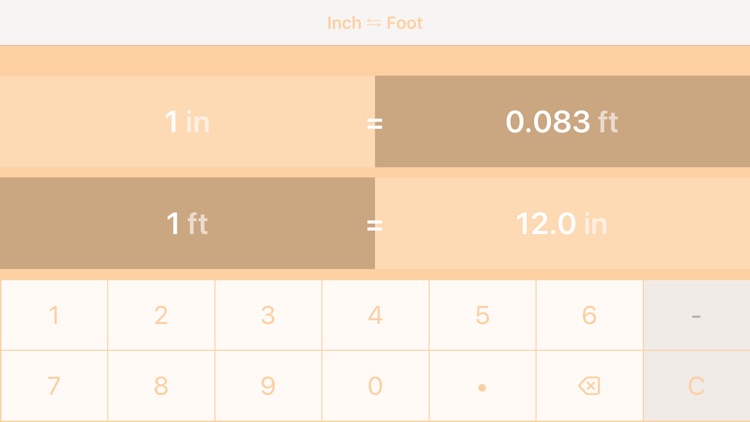750x422 pixels.
Task: Tap digit 9 on the keypad
Action: click(x=268, y=386)
